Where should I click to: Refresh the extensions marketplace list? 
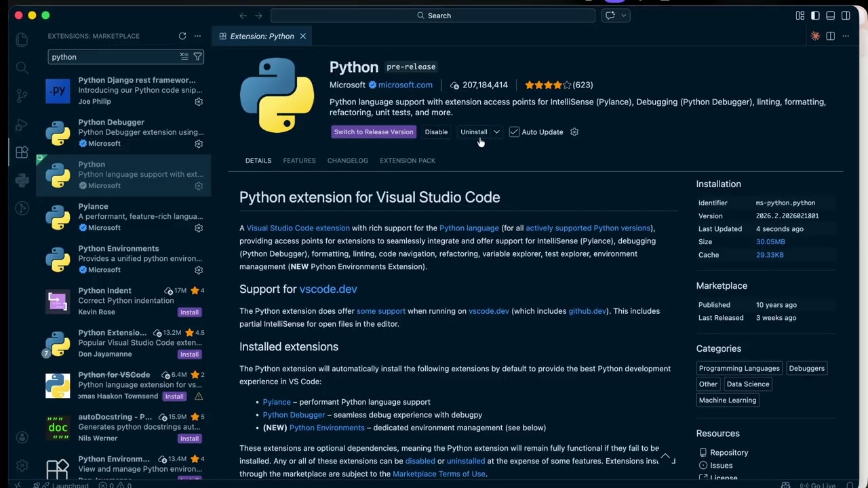point(182,36)
